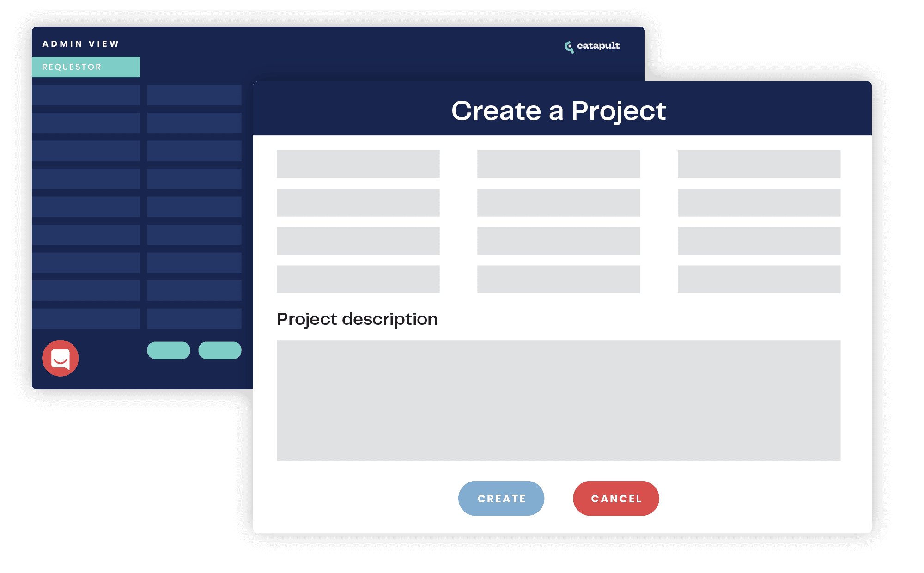This screenshot has width=924, height=573.
Task: Click the right teal pill control in admin panel
Action: tap(220, 350)
